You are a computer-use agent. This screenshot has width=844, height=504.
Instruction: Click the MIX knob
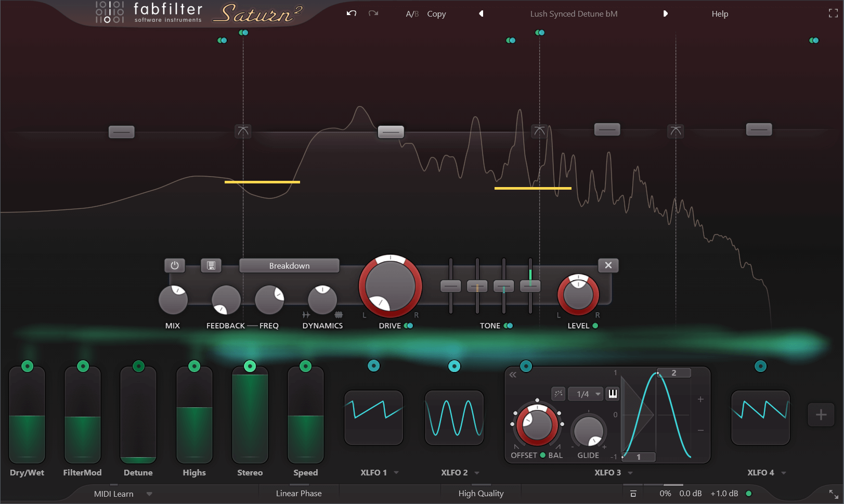[x=173, y=300]
